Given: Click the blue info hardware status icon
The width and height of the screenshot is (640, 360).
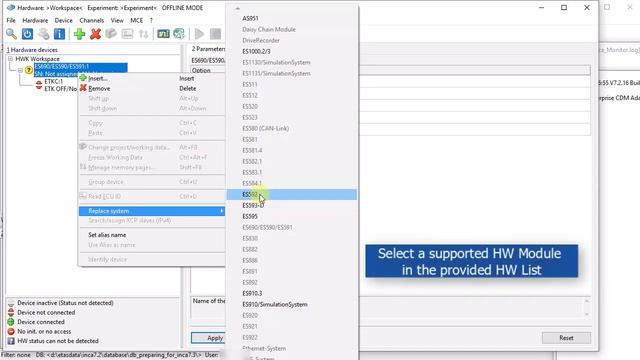Looking at the screenshot, I should coord(59,34).
